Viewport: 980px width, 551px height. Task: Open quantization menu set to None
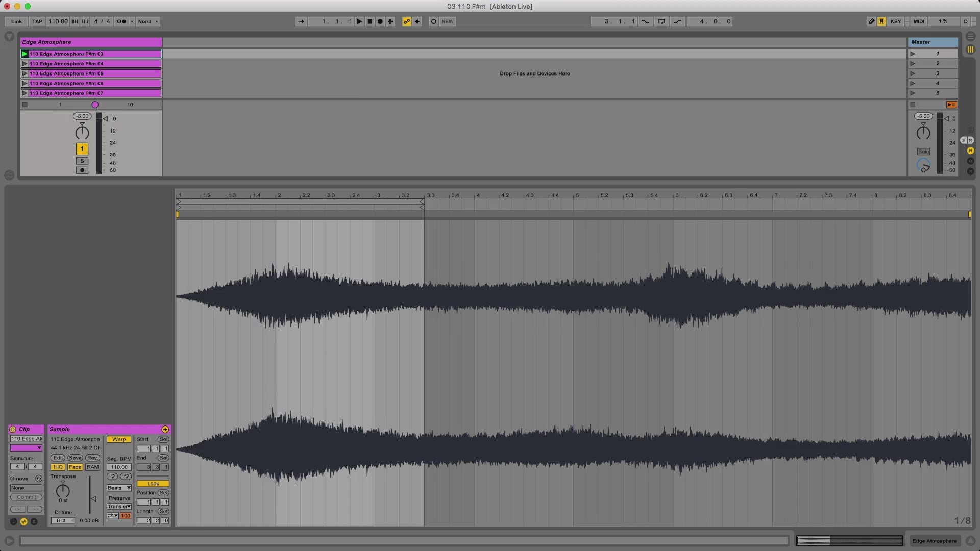pyautogui.click(x=148, y=21)
